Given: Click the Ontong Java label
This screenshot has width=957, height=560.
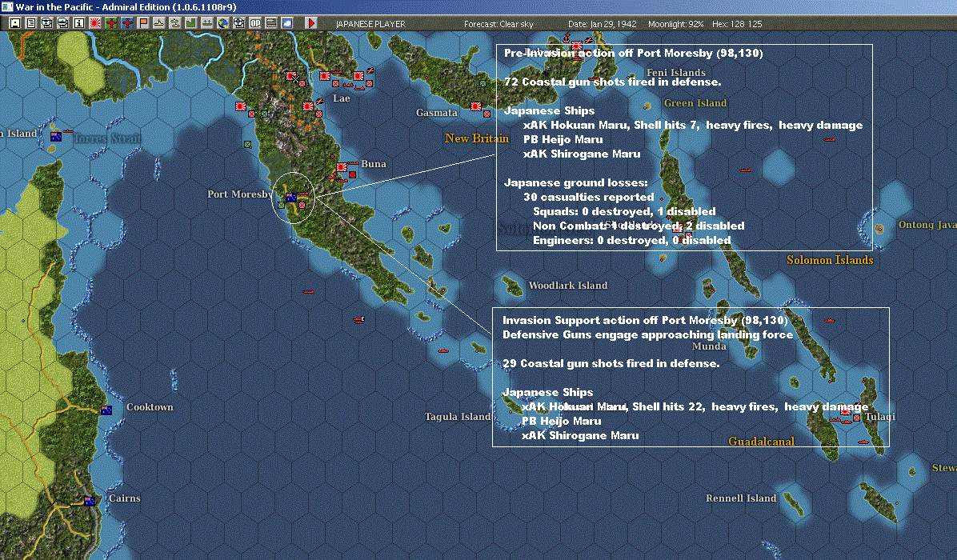Looking at the screenshot, I should click(927, 225).
